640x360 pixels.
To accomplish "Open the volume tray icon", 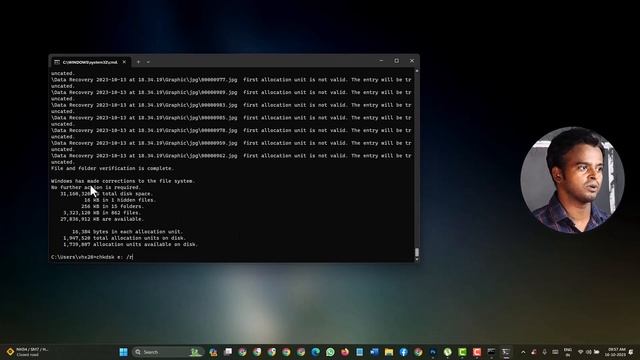I will coord(589,352).
